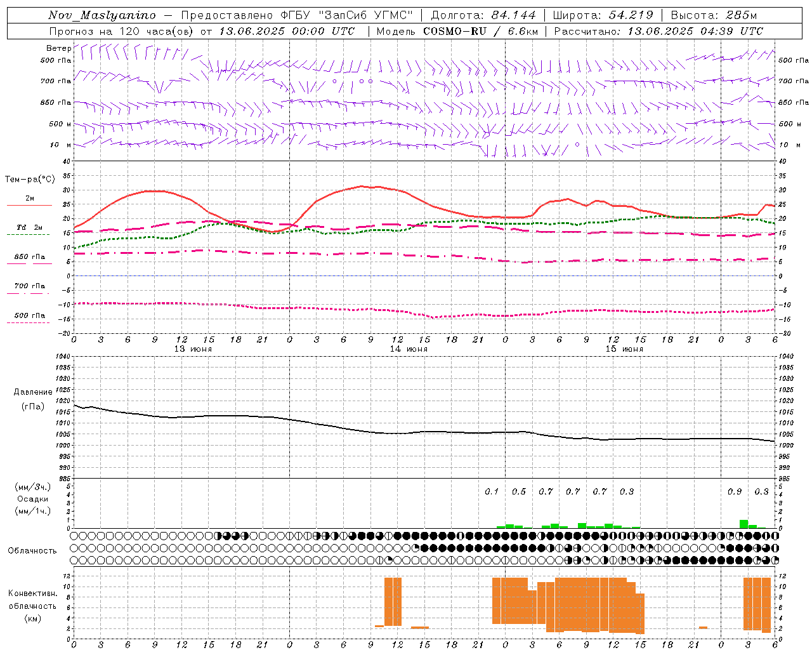Click the Ветер wind section label
The width and height of the screenshot is (812, 650).
[58, 48]
